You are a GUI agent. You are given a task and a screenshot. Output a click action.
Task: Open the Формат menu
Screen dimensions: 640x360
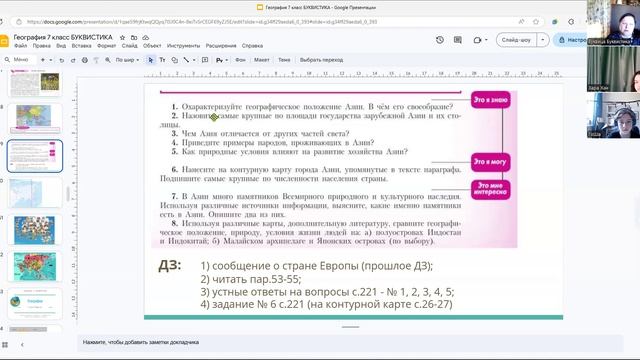point(107,46)
